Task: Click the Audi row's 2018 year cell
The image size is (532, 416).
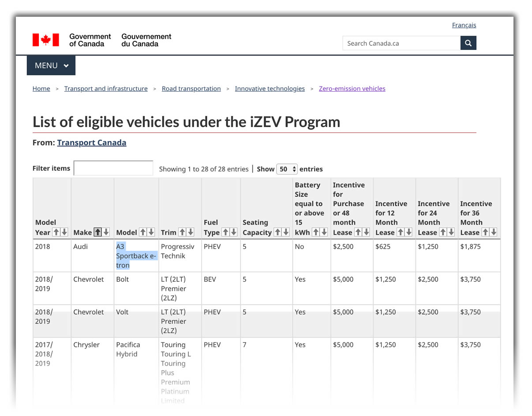Action: point(52,256)
